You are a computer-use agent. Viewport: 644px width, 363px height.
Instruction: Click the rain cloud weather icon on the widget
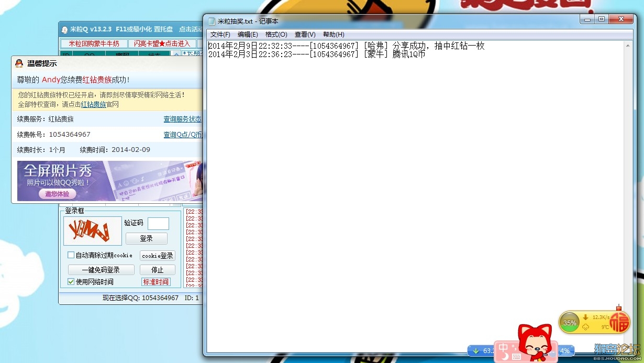pyautogui.click(x=585, y=327)
